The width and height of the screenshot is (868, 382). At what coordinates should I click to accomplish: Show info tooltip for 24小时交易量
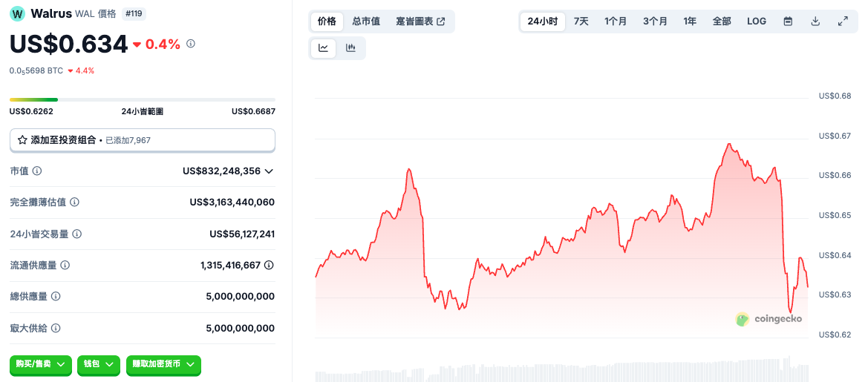tap(77, 234)
